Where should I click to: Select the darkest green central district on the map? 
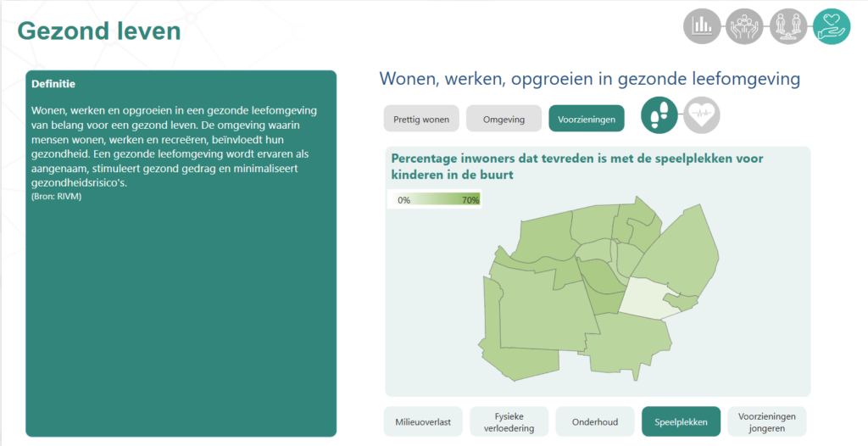coord(604,284)
